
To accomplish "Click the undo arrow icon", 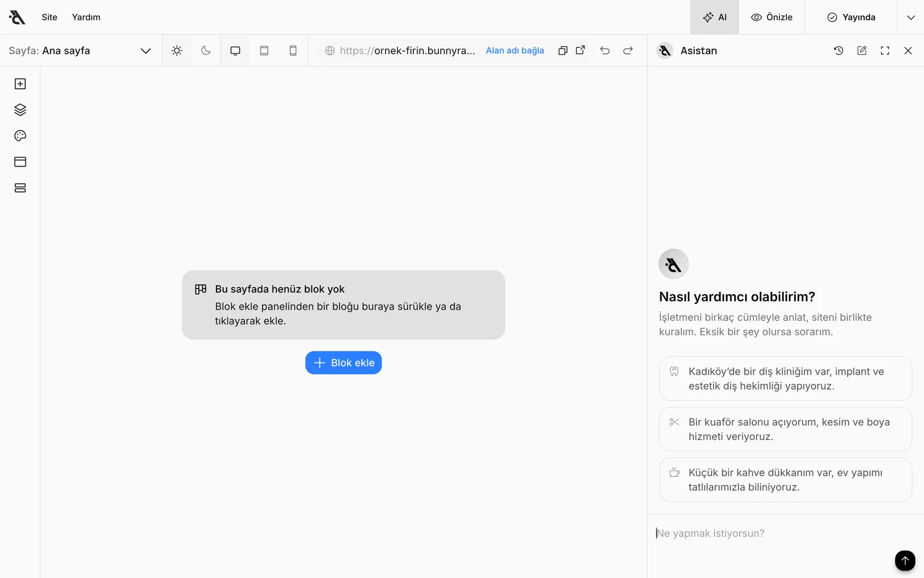I will point(605,50).
